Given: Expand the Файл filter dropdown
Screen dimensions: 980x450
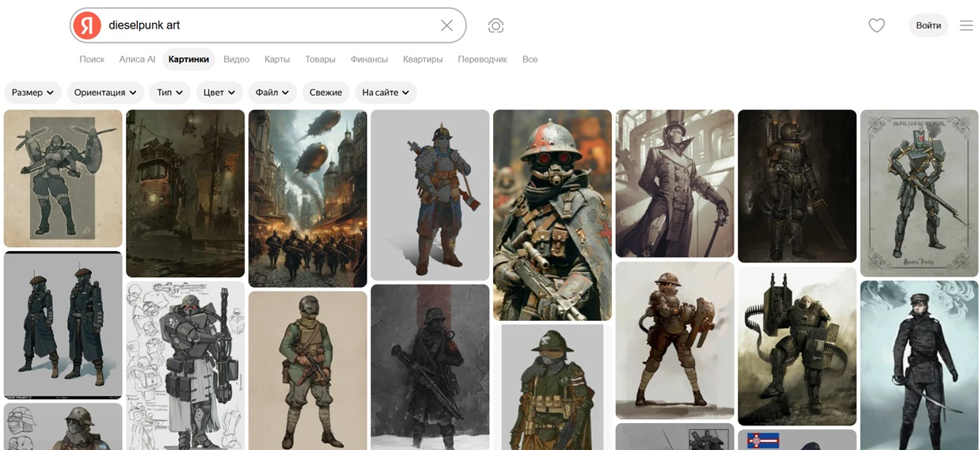Looking at the screenshot, I should pyautogui.click(x=272, y=93).
